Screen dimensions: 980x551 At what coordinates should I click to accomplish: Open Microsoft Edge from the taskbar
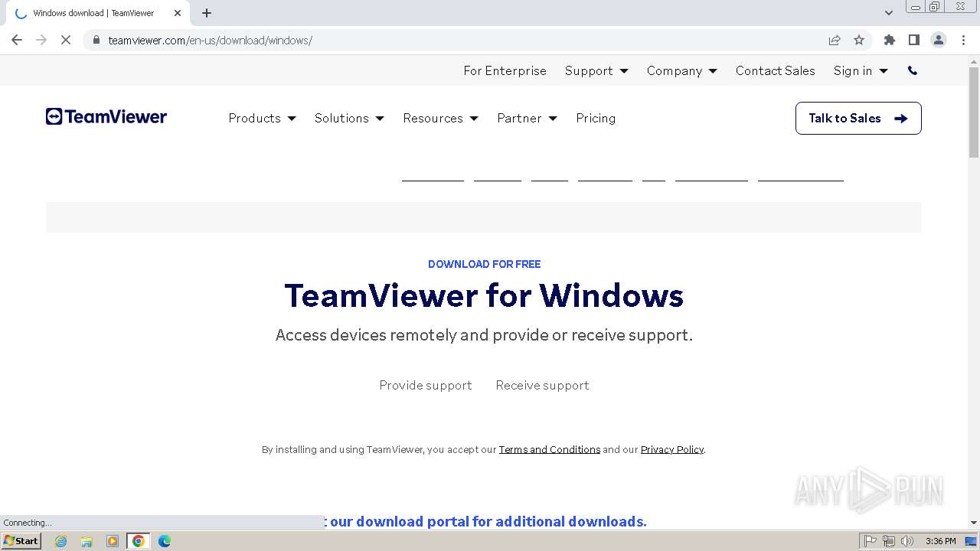click(x=165, y=541)
